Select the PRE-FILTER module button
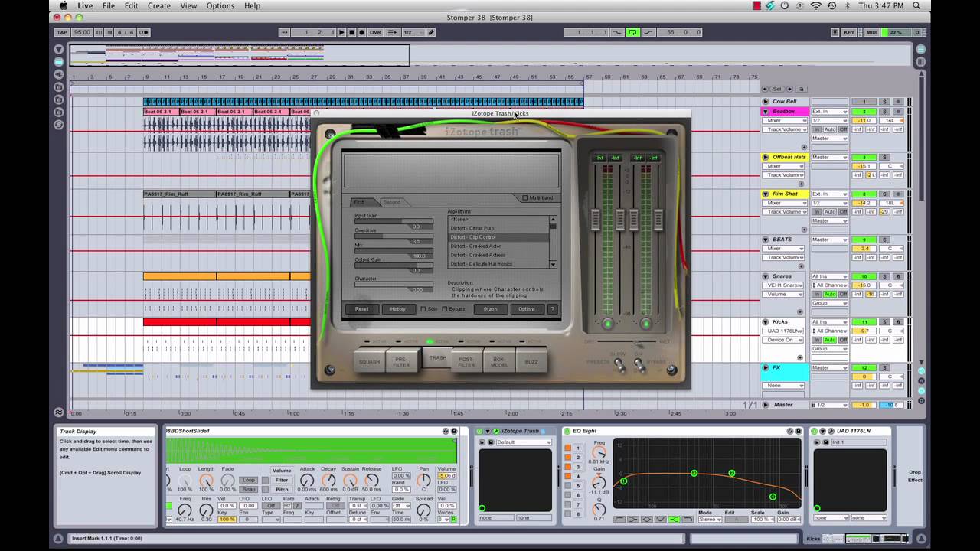The width and height of the screenshot is (980, 551). [x=401, y=362]
